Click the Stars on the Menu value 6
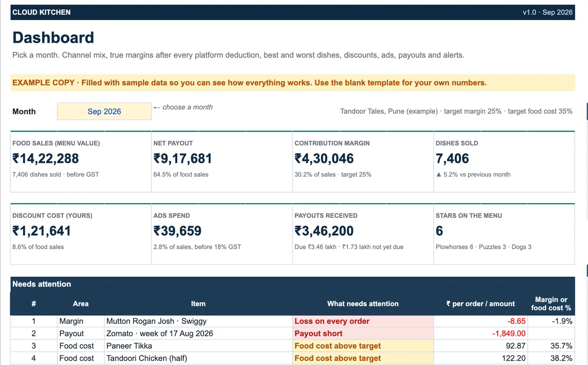Screen dimensions: 588x365 (440, 231)
